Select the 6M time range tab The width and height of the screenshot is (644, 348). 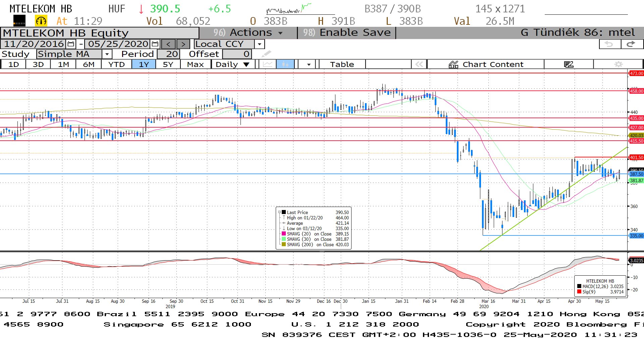coord(89,64)
